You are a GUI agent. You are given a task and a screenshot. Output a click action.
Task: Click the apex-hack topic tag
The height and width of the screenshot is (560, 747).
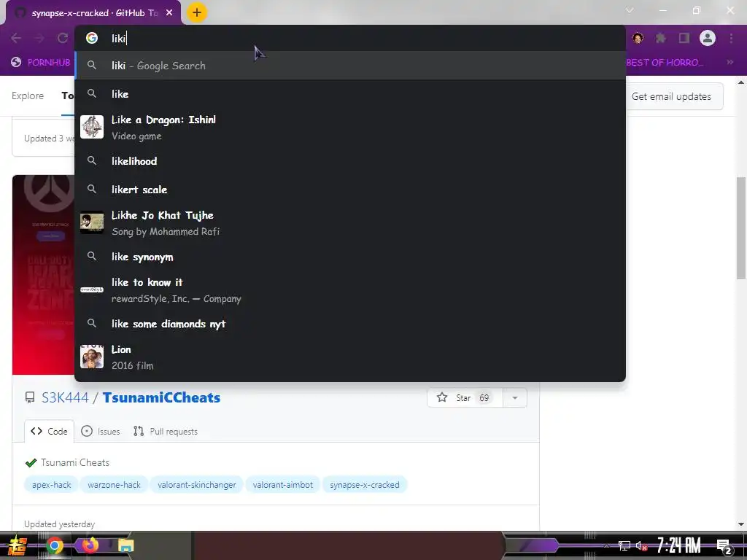52,485
